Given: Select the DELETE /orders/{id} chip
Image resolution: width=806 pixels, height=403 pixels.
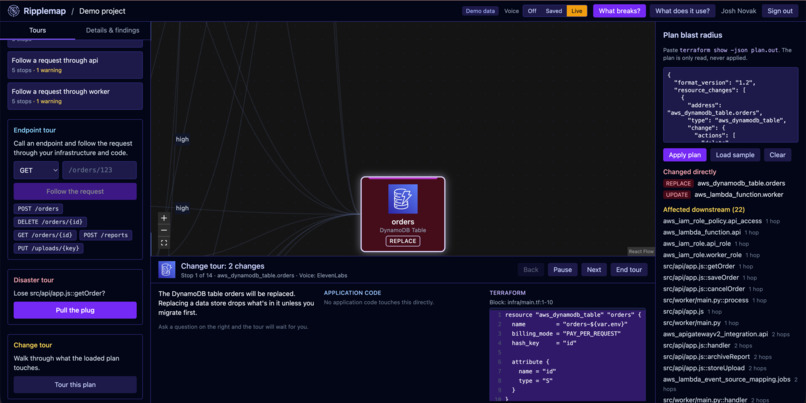Looking at the screenshot, I should pos(50,222).
